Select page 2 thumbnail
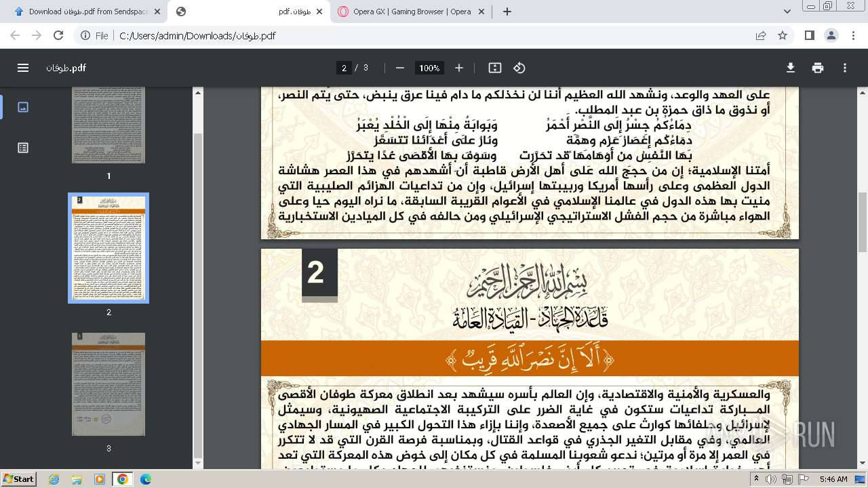Viewport: 868px width, 488px height. pos(108,248)
